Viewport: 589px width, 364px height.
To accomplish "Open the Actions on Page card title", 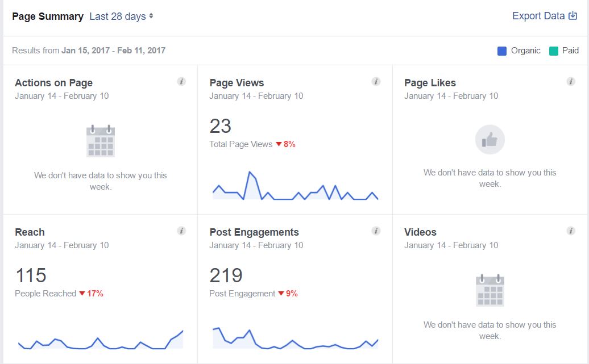I will pos(53,83).
